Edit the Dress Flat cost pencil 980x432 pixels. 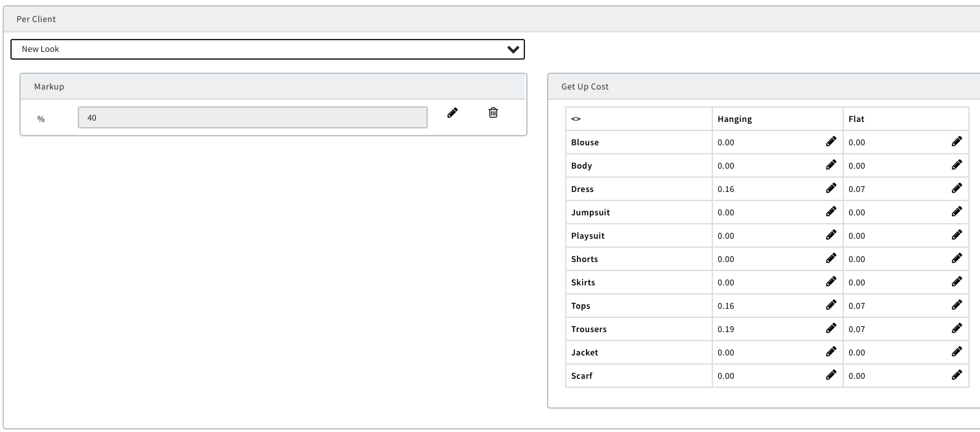[x=957, y=188]
